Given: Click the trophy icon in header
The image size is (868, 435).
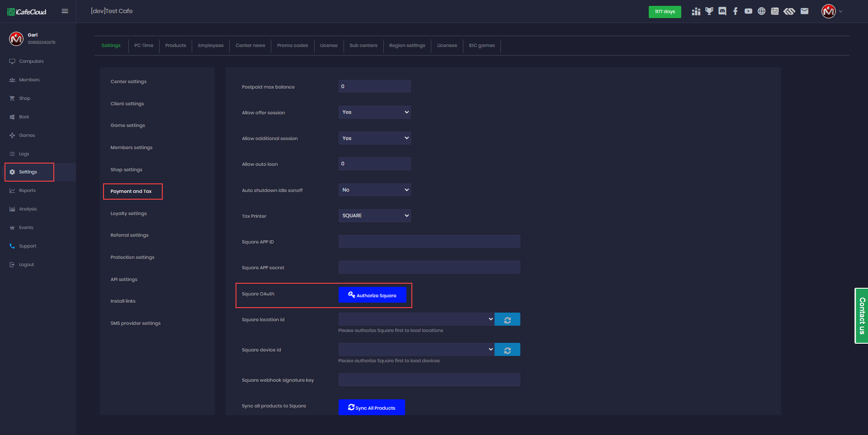Looking at the screenshot, I should click(x=709, y=11).
